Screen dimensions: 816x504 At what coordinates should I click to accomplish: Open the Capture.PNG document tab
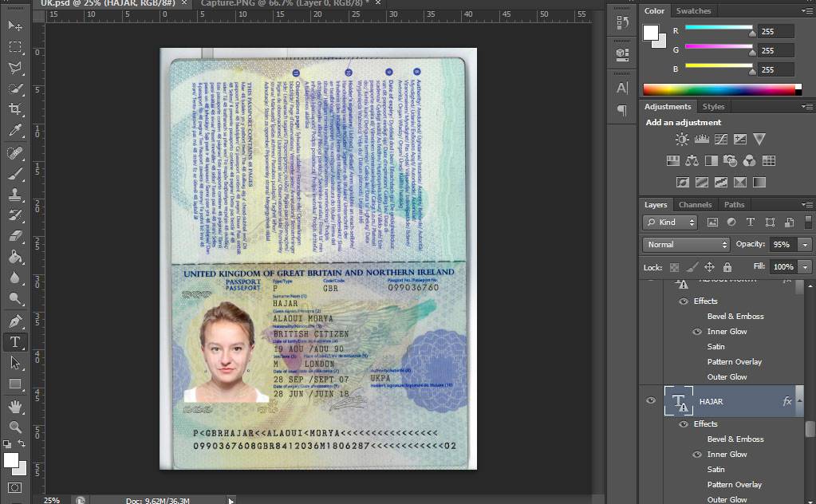[284, 3]
